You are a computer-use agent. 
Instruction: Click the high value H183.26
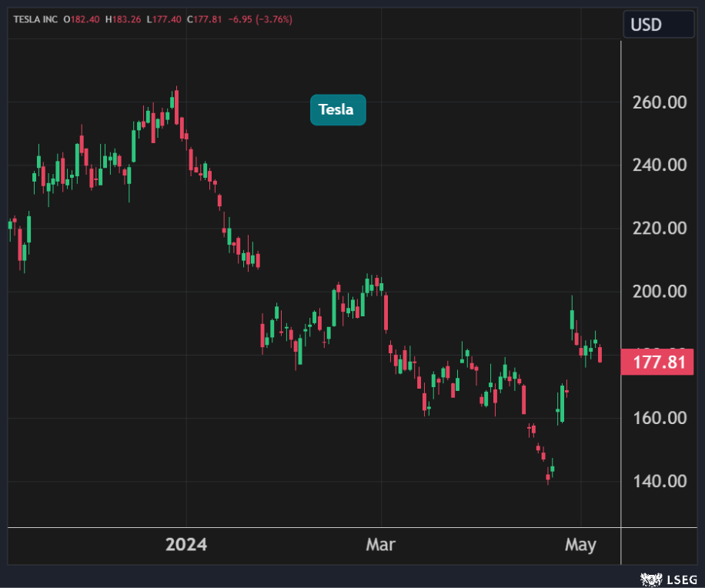click(123, 19)
